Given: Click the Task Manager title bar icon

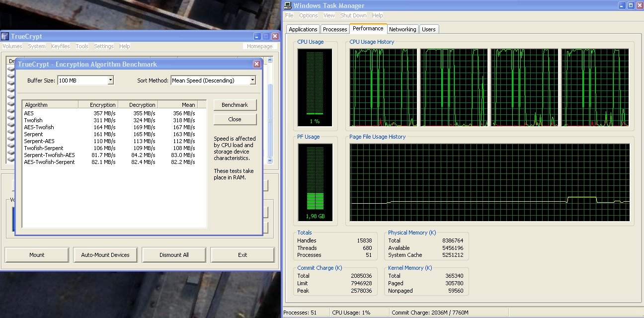Looking at the screenshot, I should coord(288,5).
